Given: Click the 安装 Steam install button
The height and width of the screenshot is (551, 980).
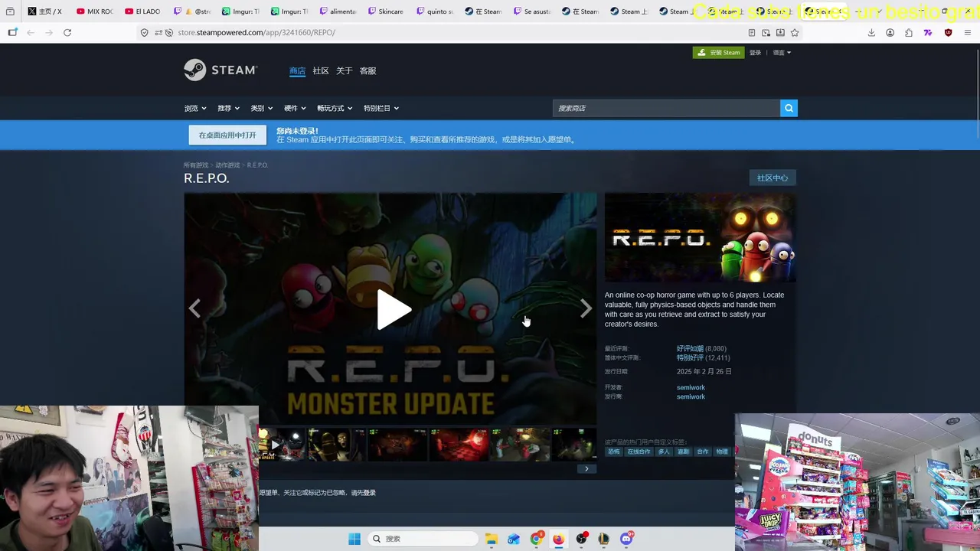Looking at the screenshot, I should point(719,53).
